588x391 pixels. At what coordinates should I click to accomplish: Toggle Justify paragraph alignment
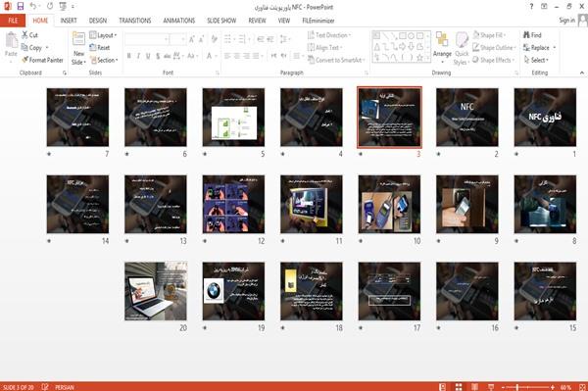click(x=256, y=56)
